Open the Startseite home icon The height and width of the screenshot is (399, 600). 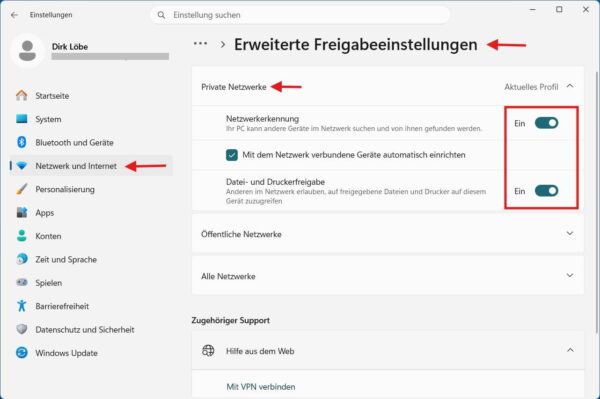22,95
